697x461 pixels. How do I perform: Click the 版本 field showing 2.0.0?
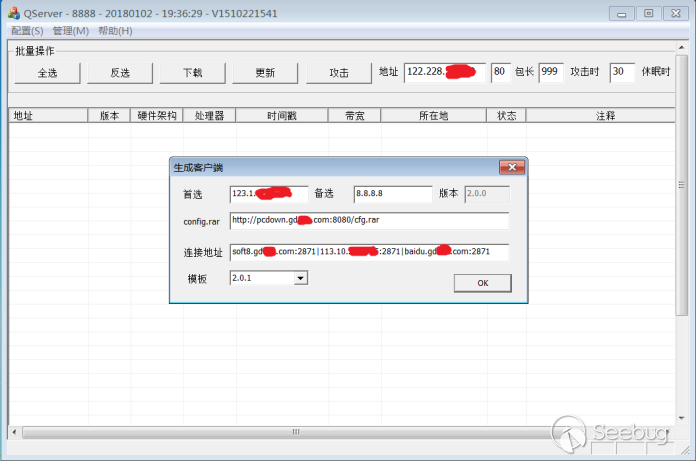pos(487,194)
